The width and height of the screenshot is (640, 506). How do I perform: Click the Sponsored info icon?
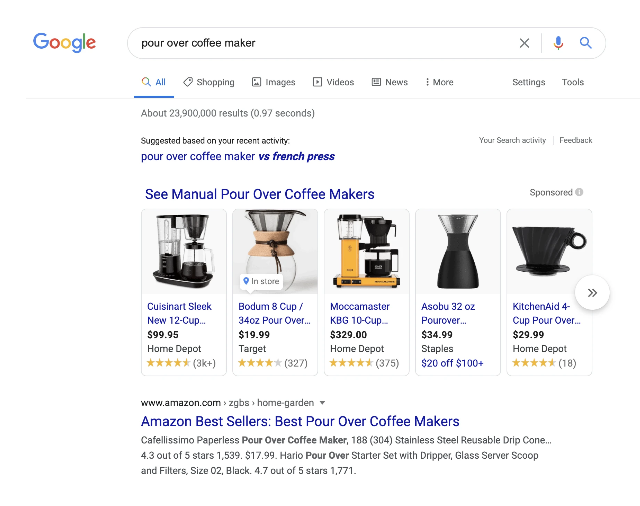(x=579, y=193)
